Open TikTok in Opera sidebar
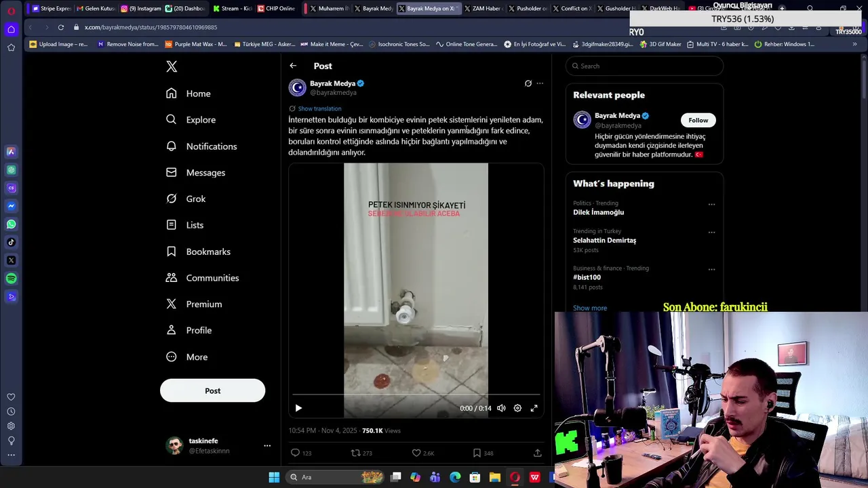This screenshot has width=868, height=488. click(x=11, y=242)
